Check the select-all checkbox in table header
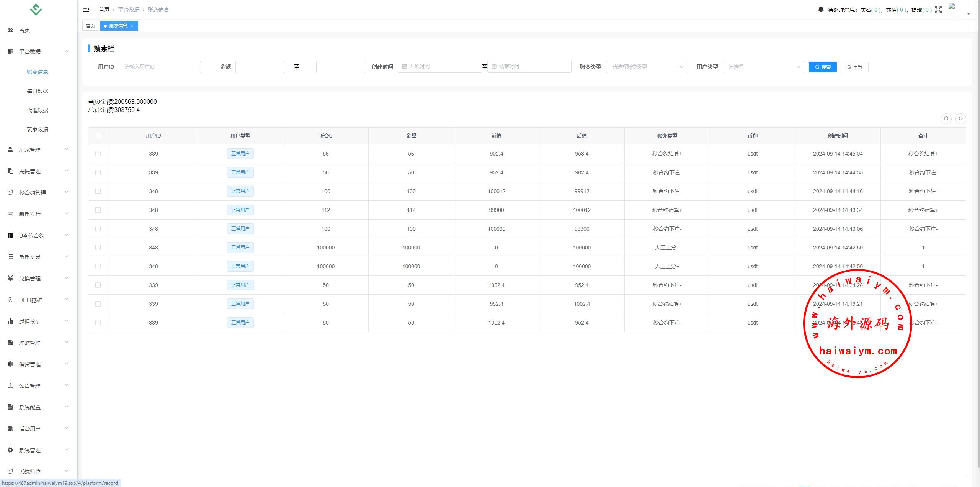Image resolution: width=980 pixels, height=487 pixels. tap(99, 136)
